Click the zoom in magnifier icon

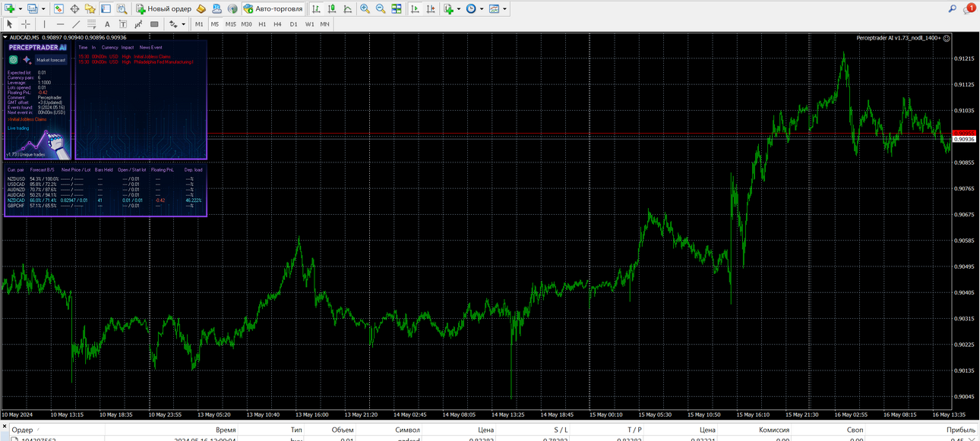365,9
